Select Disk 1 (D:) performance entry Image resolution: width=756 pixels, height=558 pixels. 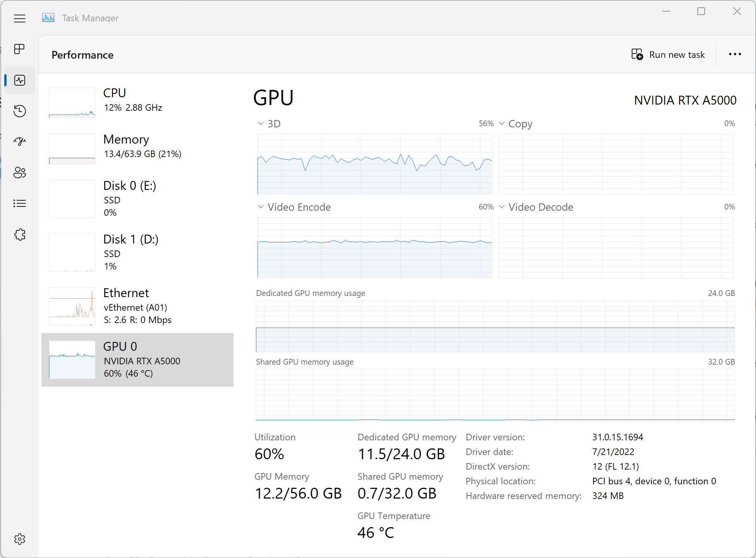point(137,252)
